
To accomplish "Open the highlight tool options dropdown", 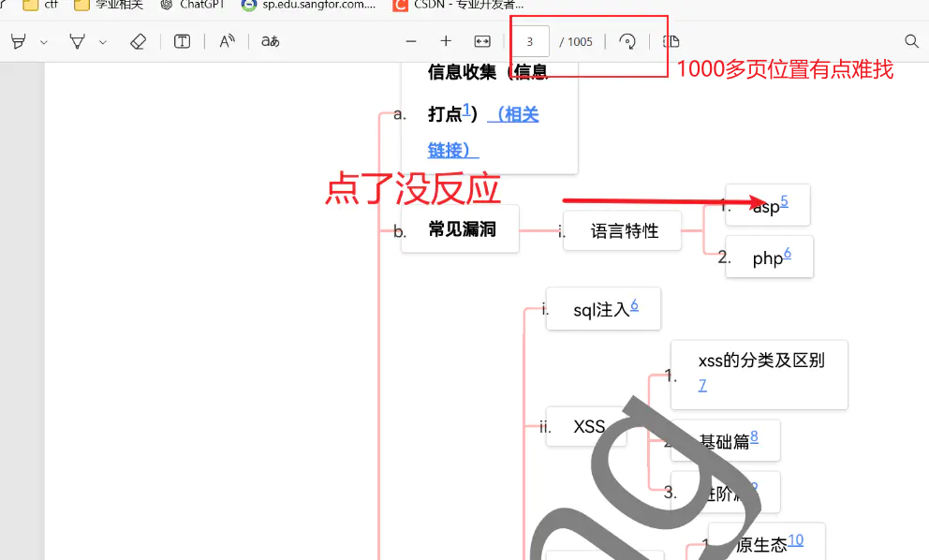I will pyautogui.click(x=43, y=42).
